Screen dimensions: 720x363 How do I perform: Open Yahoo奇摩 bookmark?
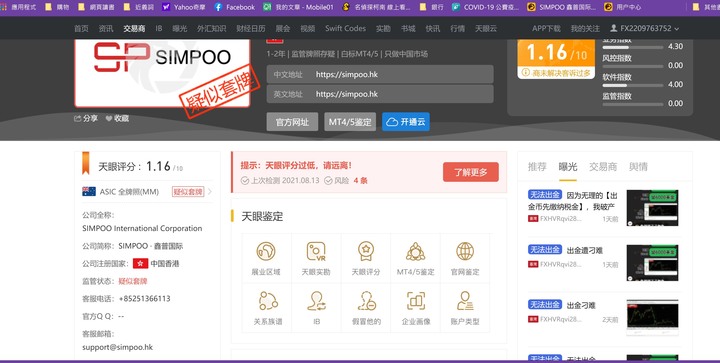tap(183, 7)
